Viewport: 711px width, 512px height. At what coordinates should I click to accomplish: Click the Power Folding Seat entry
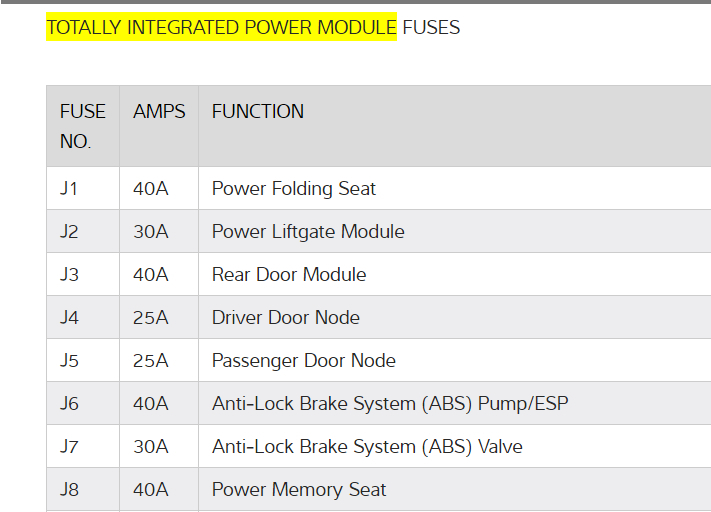(294, 188)
